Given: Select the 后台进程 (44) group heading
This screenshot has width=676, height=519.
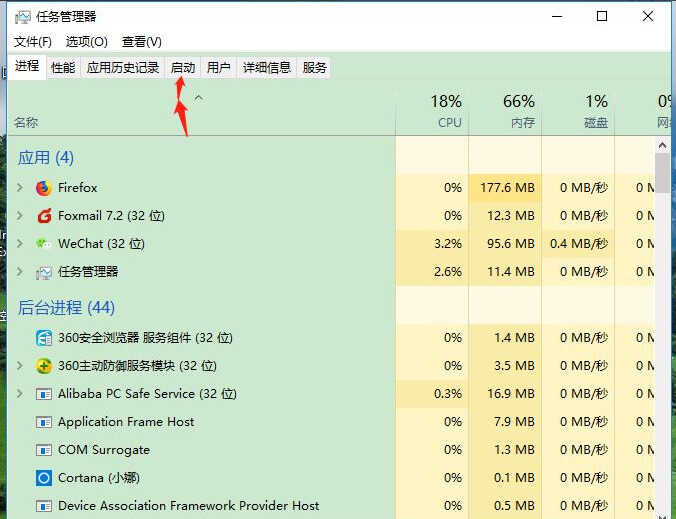Looking at the screenshot, I should click(x=66, y=308).
